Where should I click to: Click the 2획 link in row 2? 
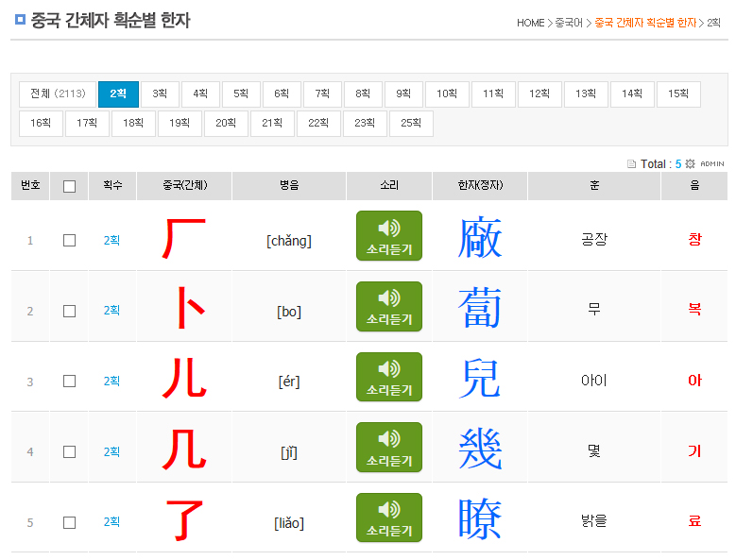111,311
